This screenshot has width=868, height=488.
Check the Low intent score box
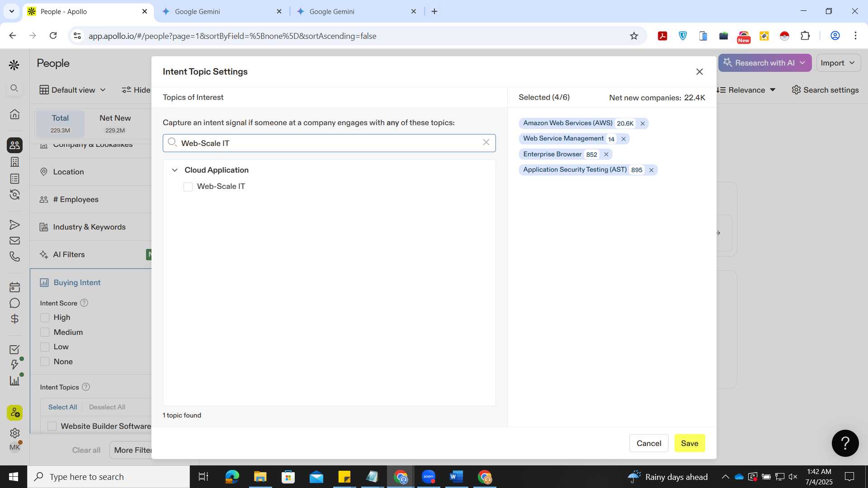[45, 347]
